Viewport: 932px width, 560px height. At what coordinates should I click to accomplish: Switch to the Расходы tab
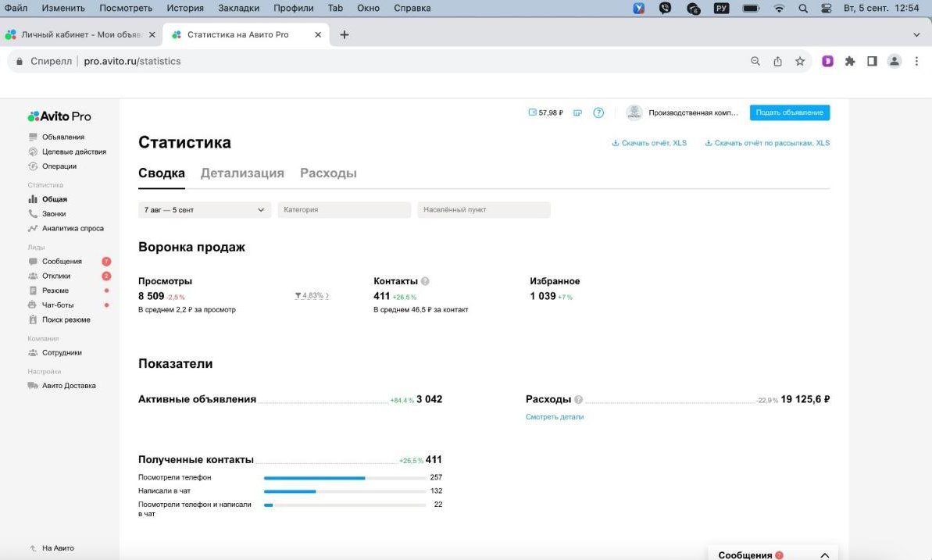(x=328, y=173)
